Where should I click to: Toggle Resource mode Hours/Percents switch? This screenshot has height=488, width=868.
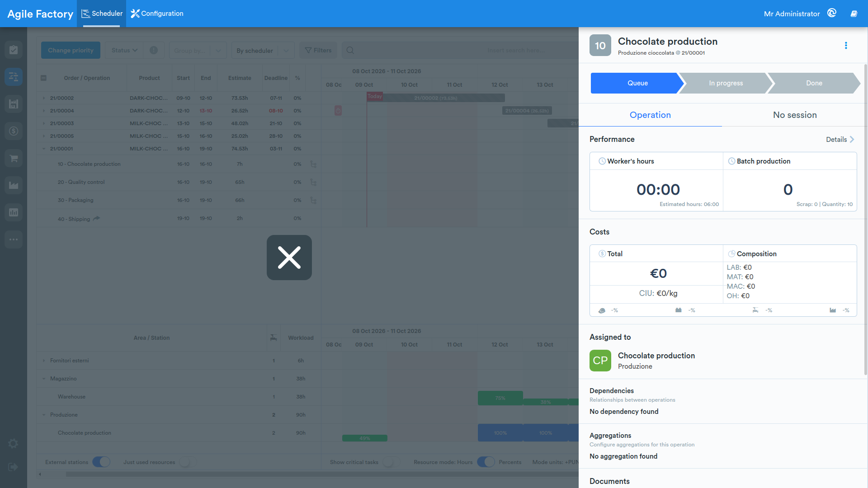[486, 462]
